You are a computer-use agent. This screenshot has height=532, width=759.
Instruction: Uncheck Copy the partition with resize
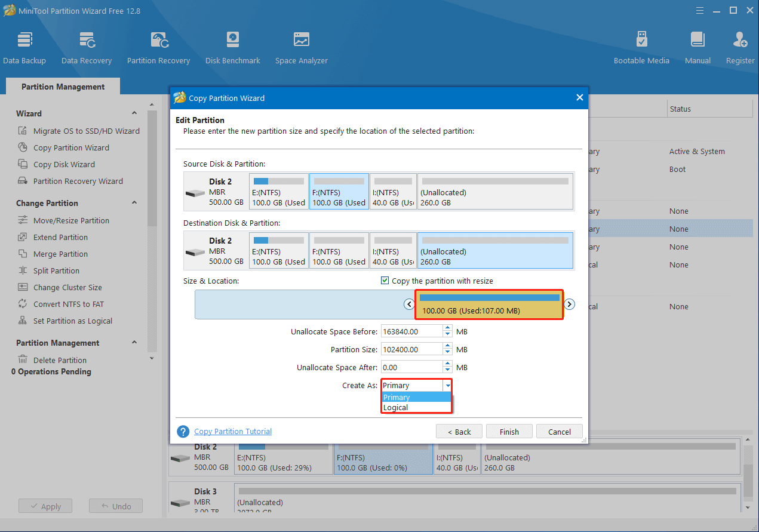point(385,281)
